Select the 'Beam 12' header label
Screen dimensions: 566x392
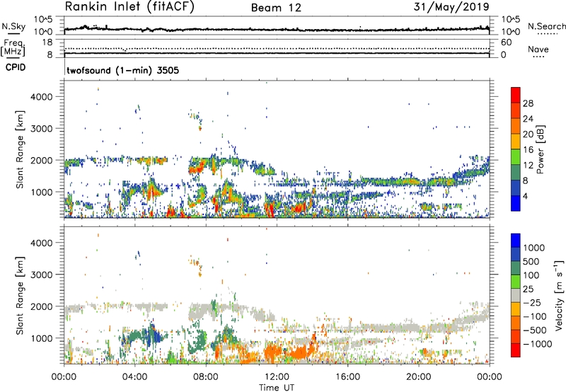276,8
